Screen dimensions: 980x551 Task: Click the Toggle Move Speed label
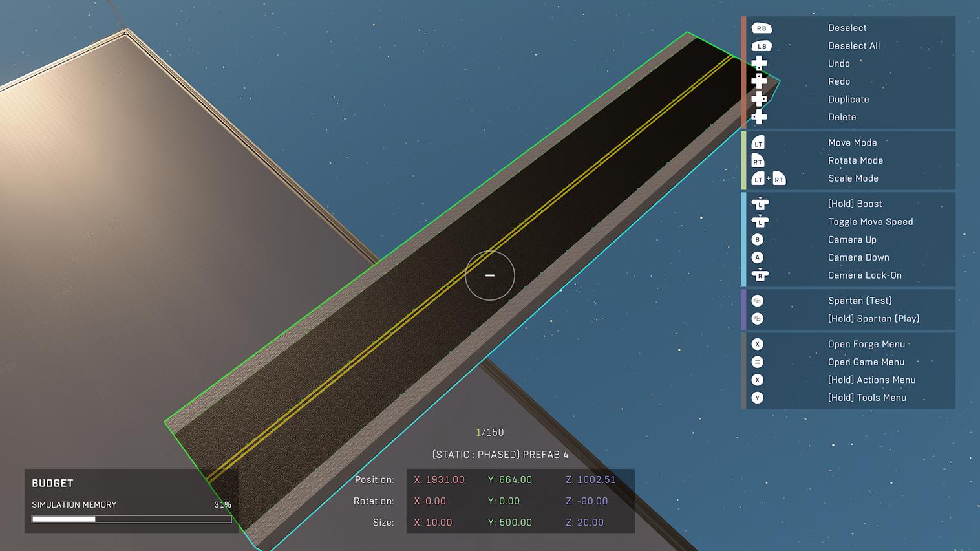coord(871,222)
